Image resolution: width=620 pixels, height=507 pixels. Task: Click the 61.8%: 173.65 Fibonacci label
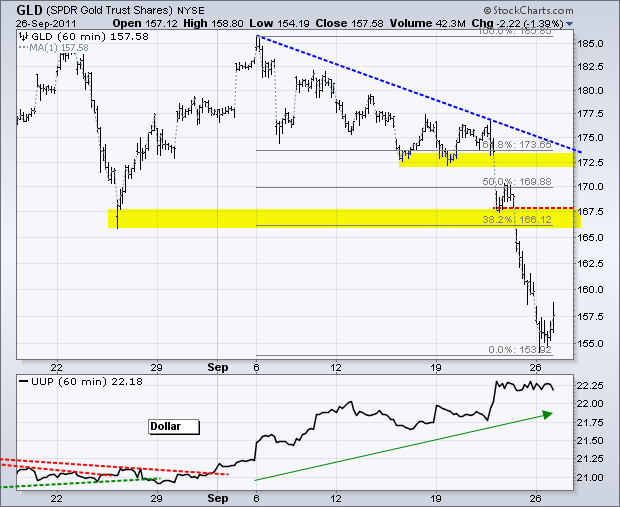point(517,144)
